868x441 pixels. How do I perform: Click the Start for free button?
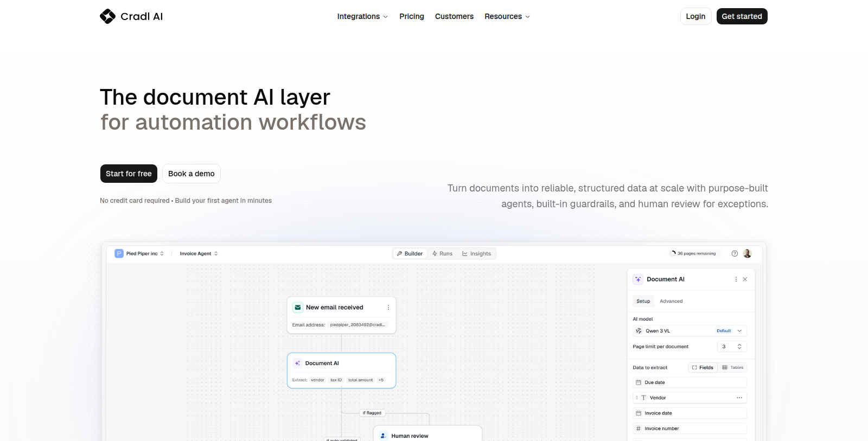[129, 174]
